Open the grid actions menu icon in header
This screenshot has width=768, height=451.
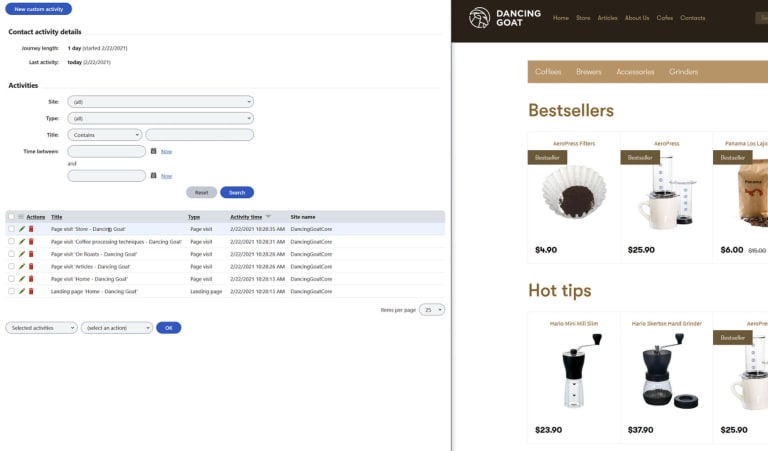21,216
